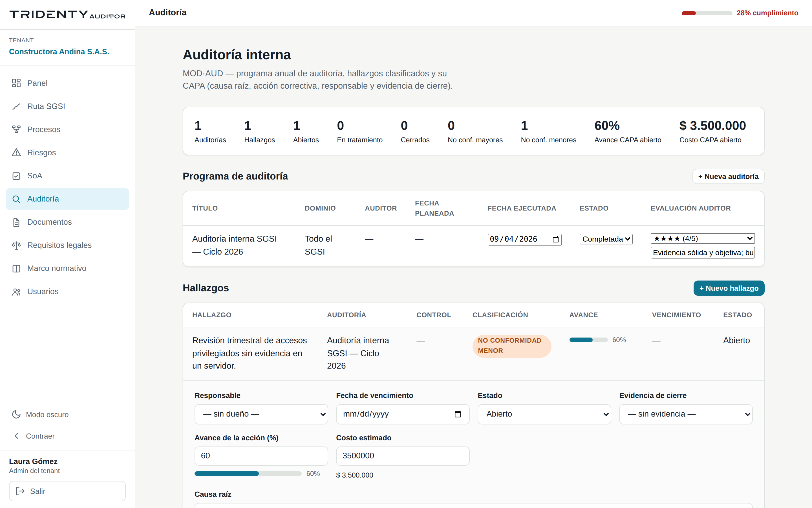Click the Marco normativo book icon
812x508 pixels.
[x=16, y=268]
